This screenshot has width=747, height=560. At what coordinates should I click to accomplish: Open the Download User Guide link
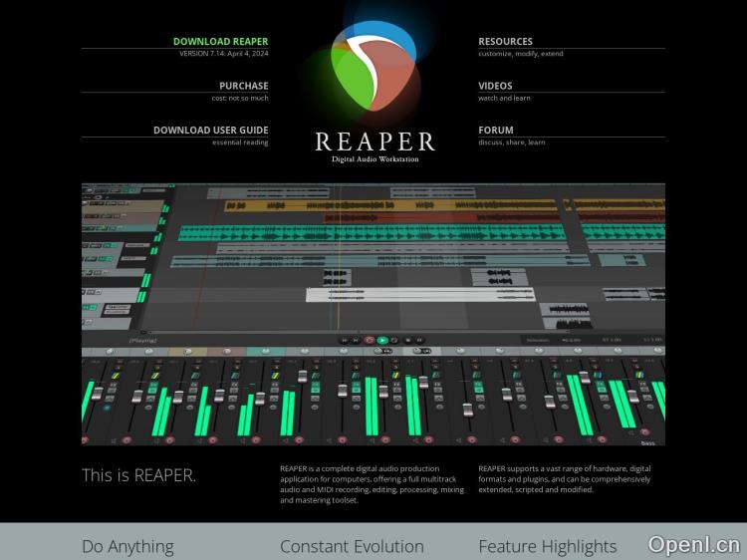coord(210,130)
